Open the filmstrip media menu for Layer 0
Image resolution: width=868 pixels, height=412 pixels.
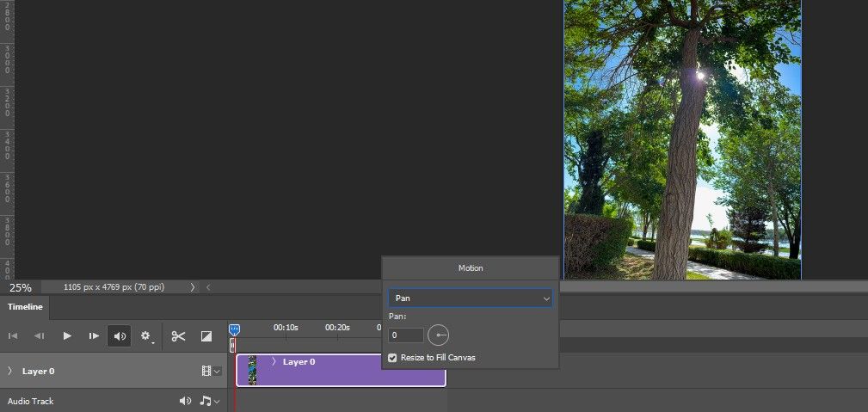tap(210, 372)
